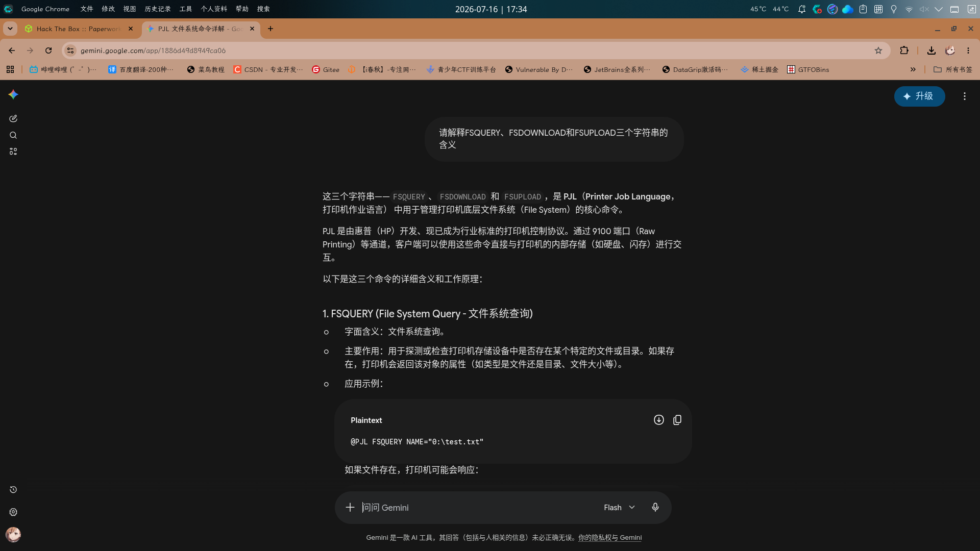Click the system notification bell icon
Screen dimensions: 980x551
(802, 9)
